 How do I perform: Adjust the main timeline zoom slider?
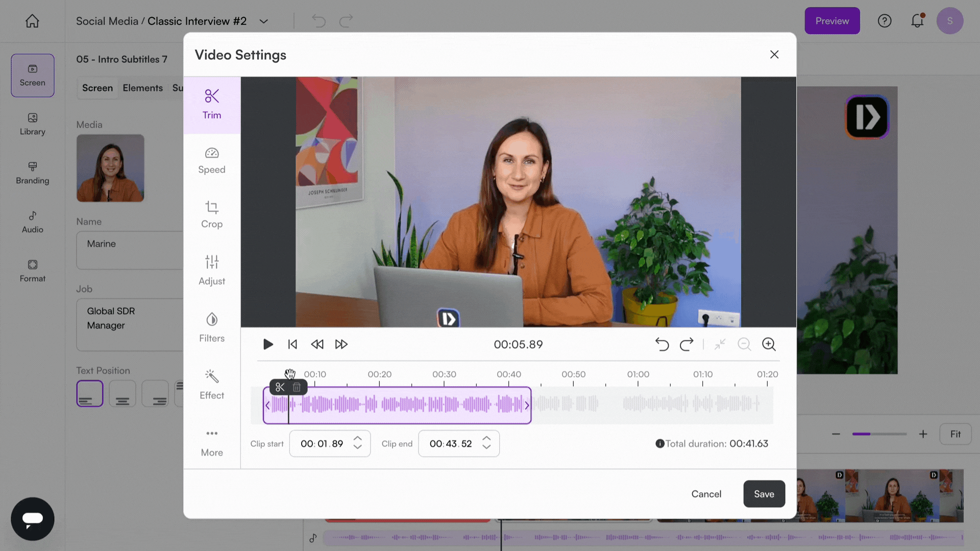point(879,434)
